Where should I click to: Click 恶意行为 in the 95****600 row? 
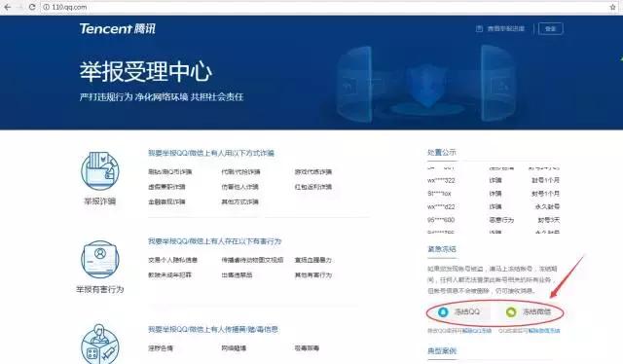501,220
